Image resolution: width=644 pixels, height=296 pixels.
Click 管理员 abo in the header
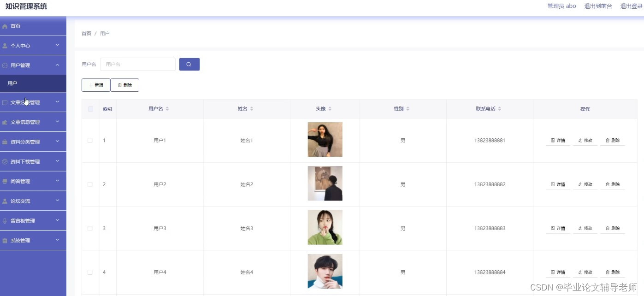pos(562,6)
